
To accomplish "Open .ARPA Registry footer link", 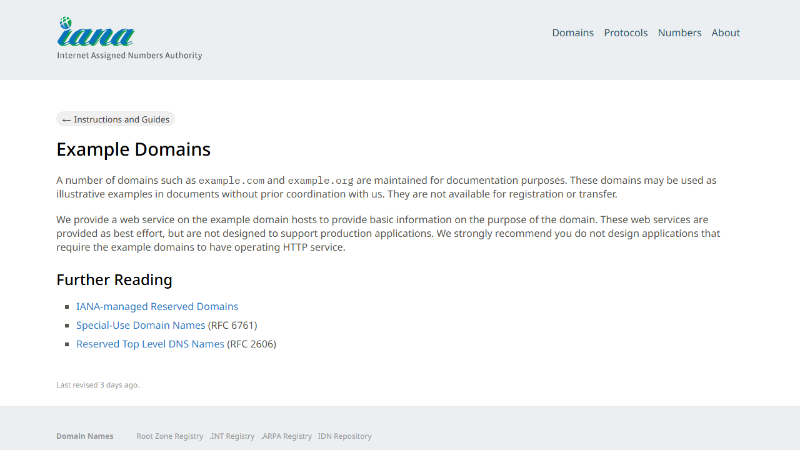I will coord(286,436).
